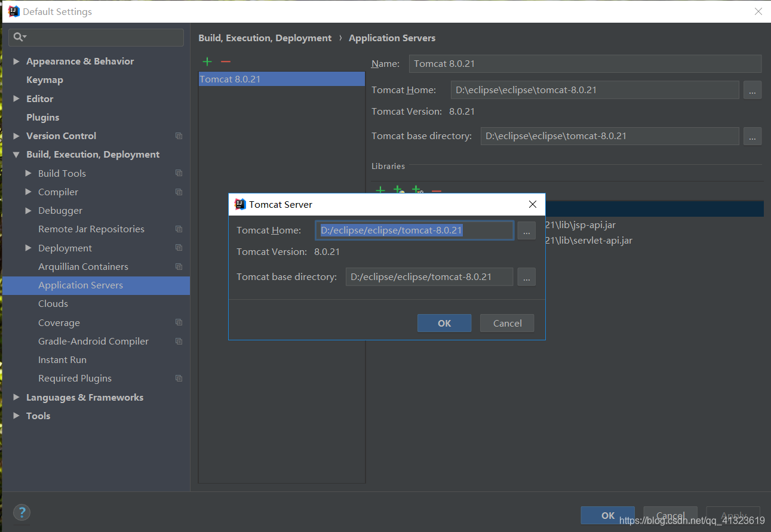Image resolution: width=771 pixels, height=532 pixels.
Task: Click the project-level icon beside Deployment
Action: [x=179, y=248]
